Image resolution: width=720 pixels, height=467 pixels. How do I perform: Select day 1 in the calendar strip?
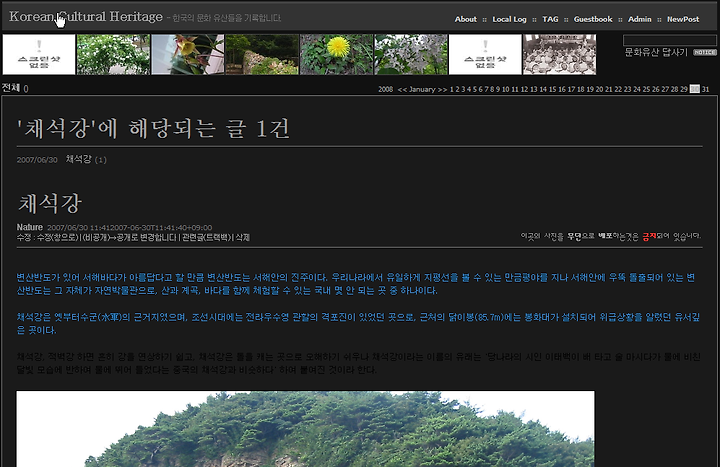coord(451,89)
